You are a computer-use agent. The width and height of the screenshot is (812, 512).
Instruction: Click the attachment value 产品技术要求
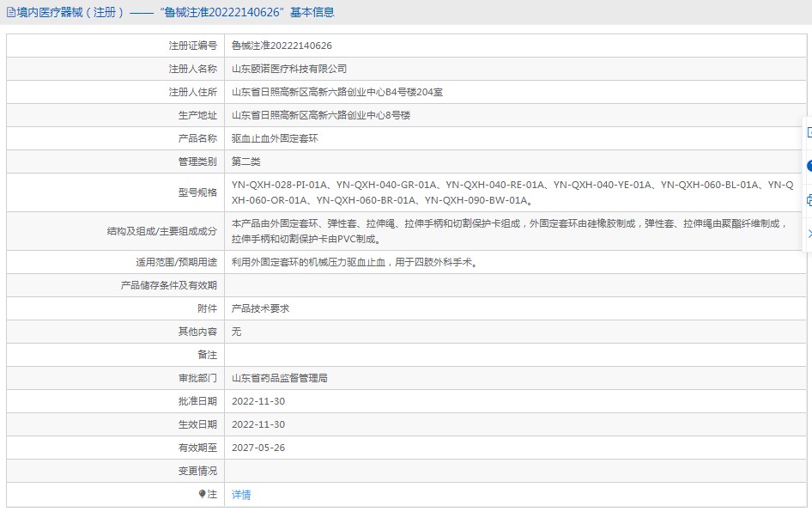pos(260,308)
